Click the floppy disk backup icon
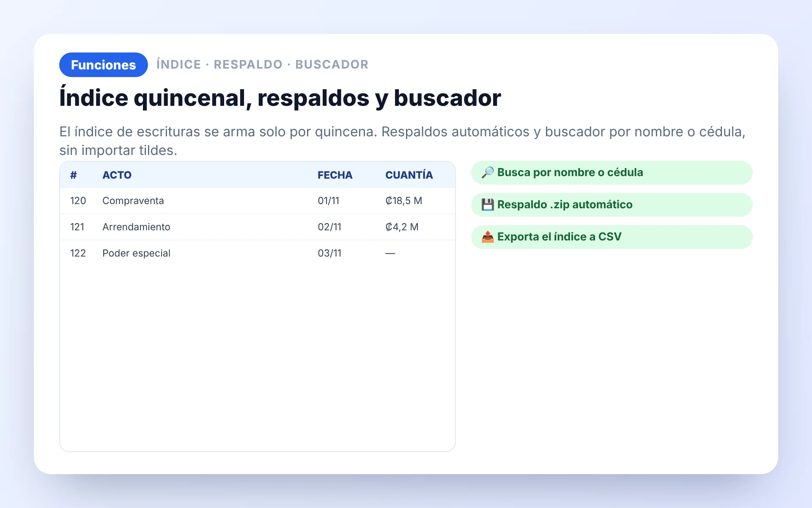812x508 pixels. (488, 205)
